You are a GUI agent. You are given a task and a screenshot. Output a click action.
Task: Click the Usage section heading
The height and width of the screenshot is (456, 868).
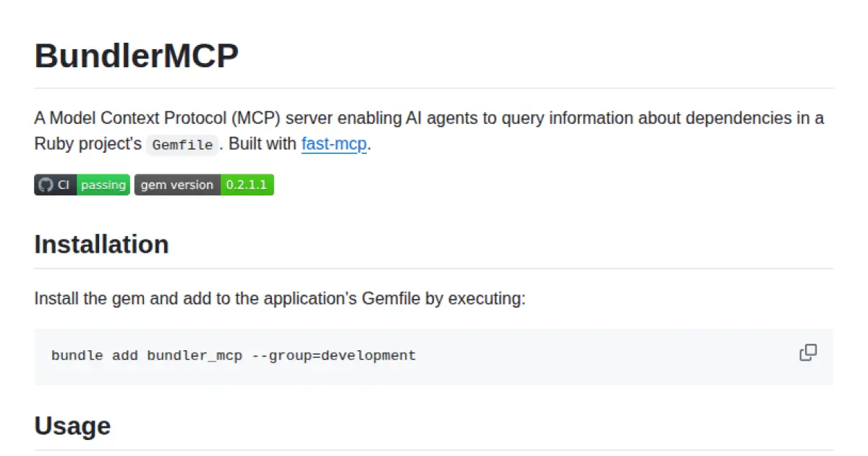tap(72, 426)
